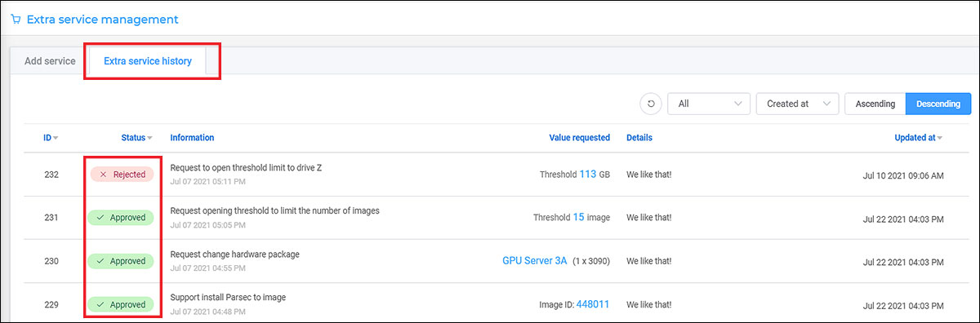Click ID cell 231
This screenshot has width=980, height=323.
[51, 218]
